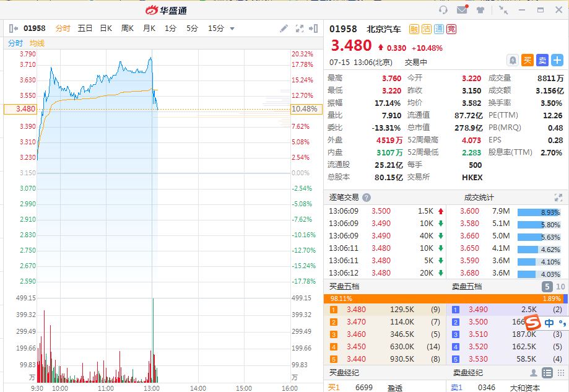569x392 pixels.
Task: Click the 10.48% change axis label
Action: pyautogui.click(x=306, y=109)
